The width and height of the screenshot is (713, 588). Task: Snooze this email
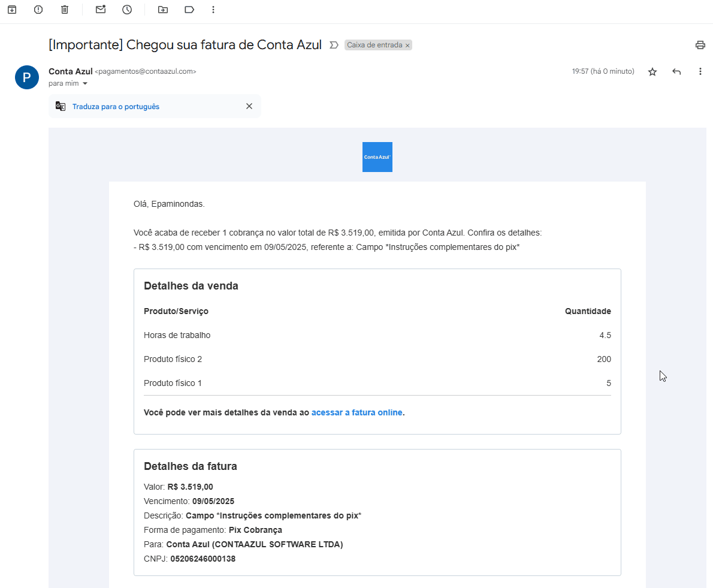pyautogui.click(x=127, y=10)
